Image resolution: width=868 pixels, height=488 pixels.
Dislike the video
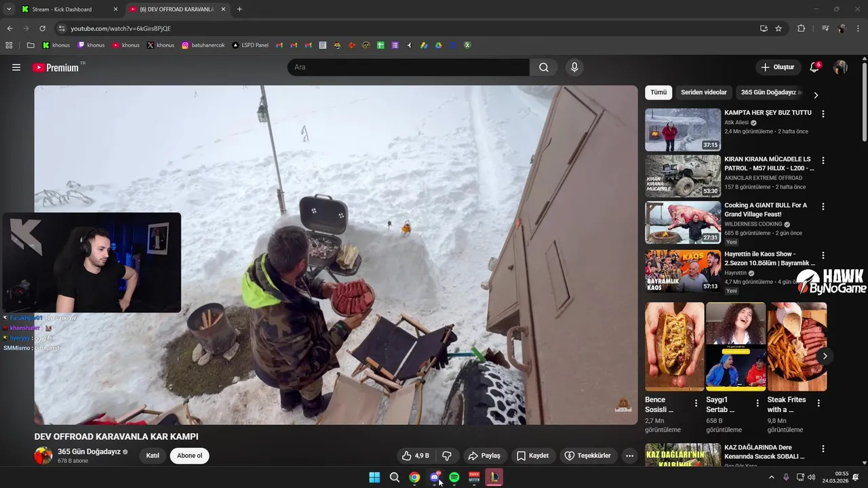click(x=447, y=455)
